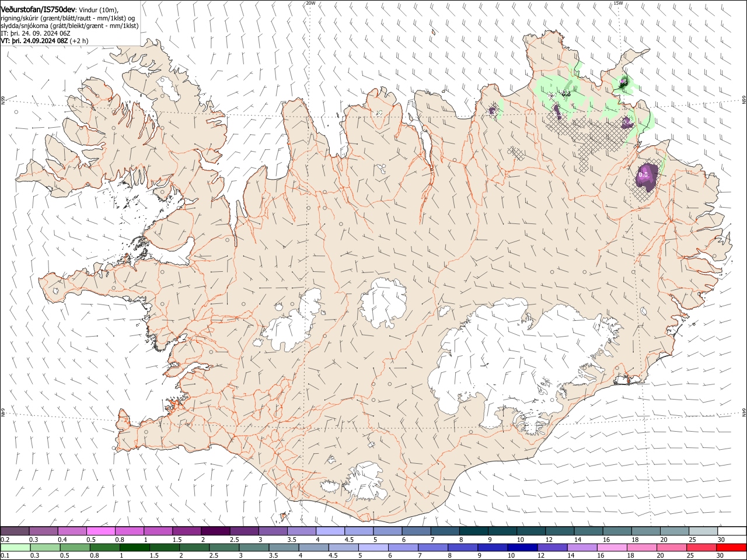747x560 pixels.
Task: Click the 0.5 value label in the purple snow patch
Action: (x=644, y=174)
